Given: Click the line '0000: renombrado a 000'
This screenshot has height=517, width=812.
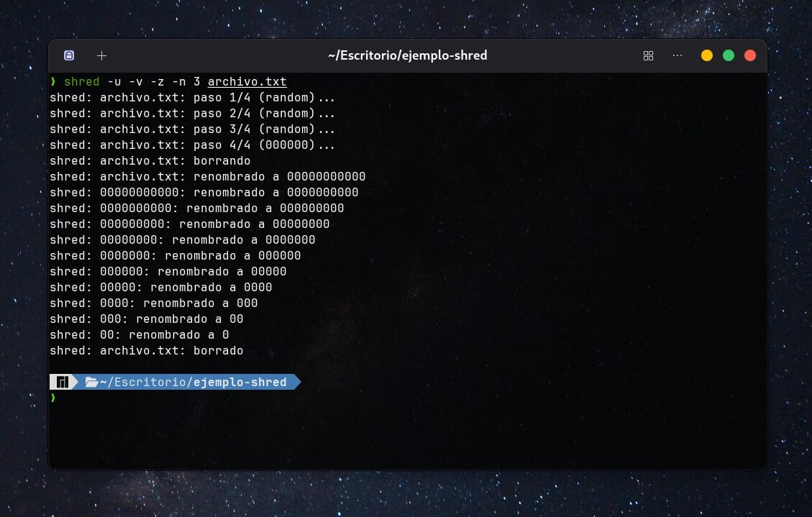Looking at the screenshot, I should (x=154, y=303).
